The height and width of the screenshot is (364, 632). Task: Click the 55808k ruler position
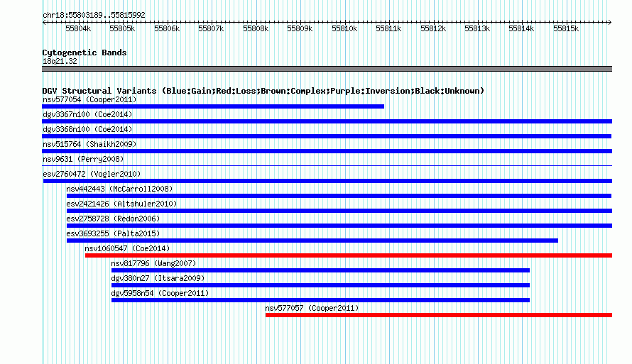click(256, 28)
